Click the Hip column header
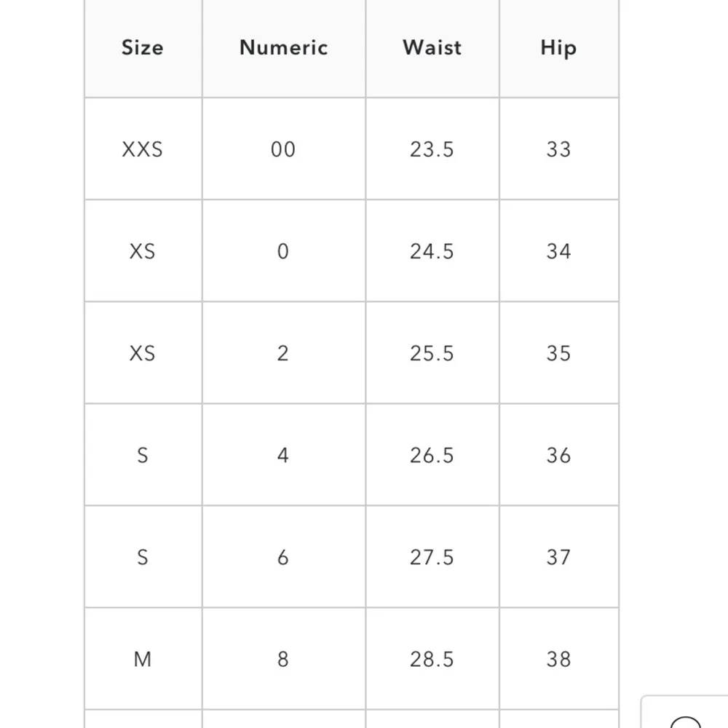This screenshot has height=728, width=728. (x=558, y=48)
